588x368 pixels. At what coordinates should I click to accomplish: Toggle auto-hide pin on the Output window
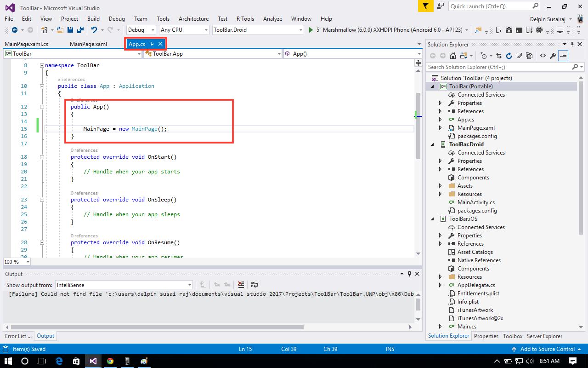(x=409, y=273)
